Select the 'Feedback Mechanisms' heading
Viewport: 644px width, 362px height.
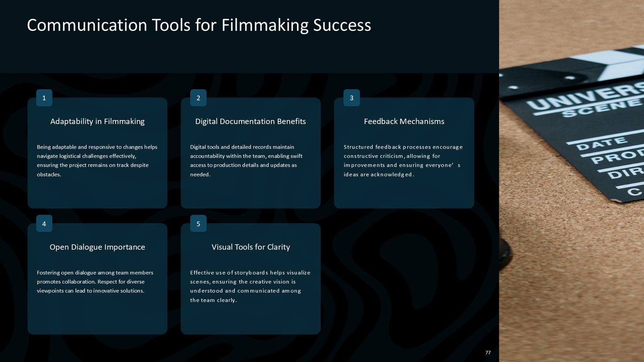[404, 121]
